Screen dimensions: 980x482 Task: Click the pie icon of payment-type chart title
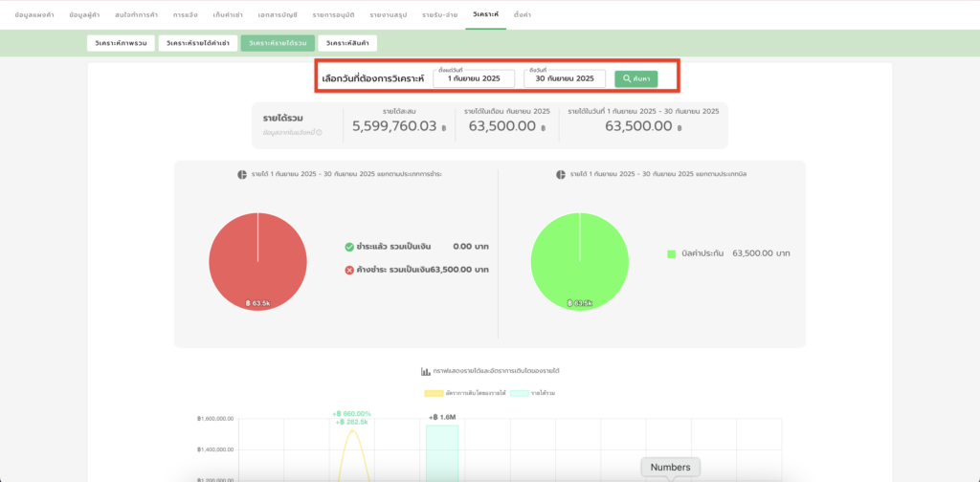pos(242,174)
